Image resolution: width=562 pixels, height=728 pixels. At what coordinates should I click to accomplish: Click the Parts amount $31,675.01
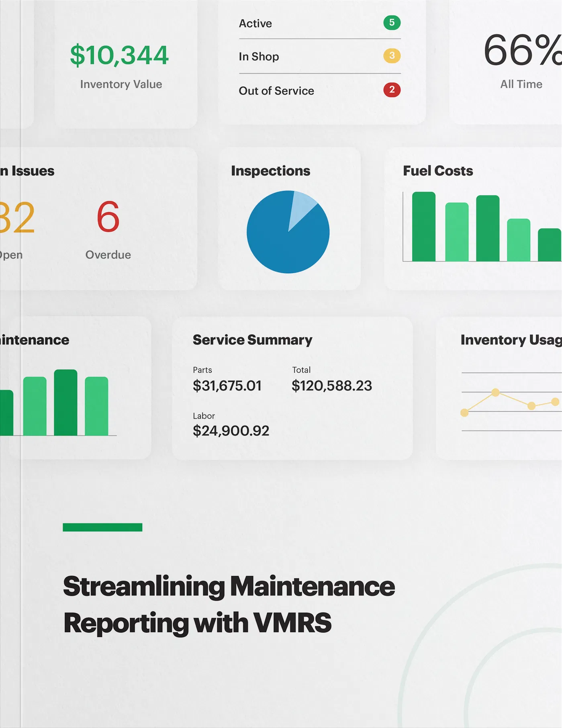click(x=227, y=386)
